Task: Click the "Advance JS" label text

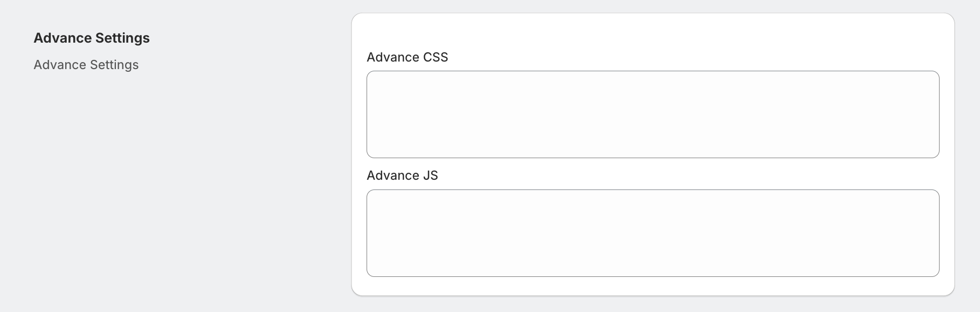Action: pos(402,175)
